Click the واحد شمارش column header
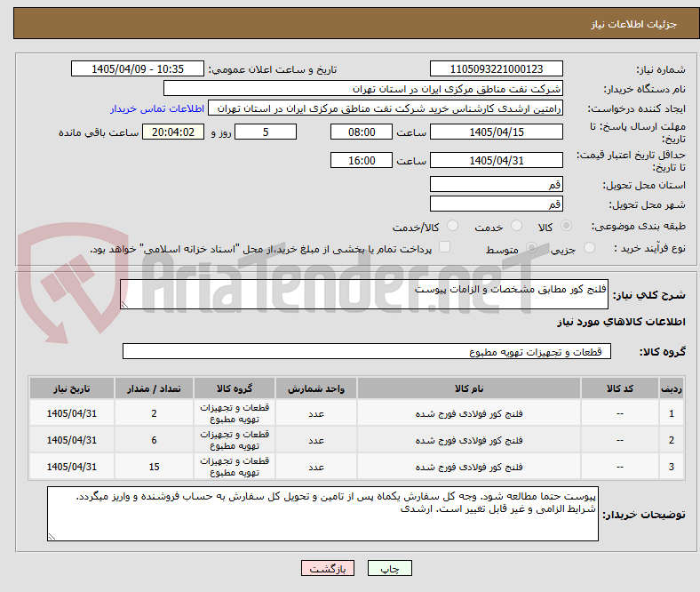 pyautogui.click(x=316, y=388)
